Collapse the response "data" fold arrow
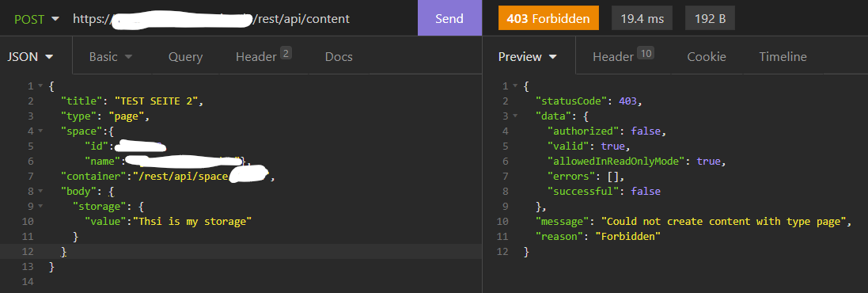This screenshot has width=868, height=293. point(516,116)
